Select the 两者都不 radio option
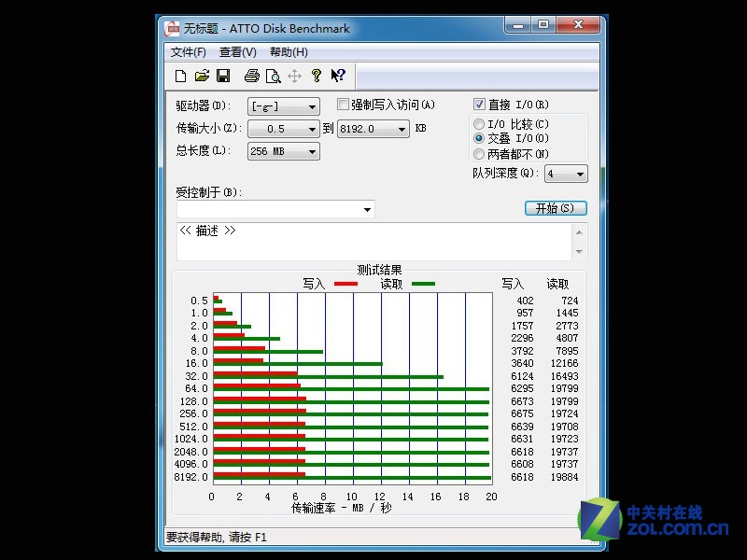This screenshot has height=560, width=747. tap(480, 154)
